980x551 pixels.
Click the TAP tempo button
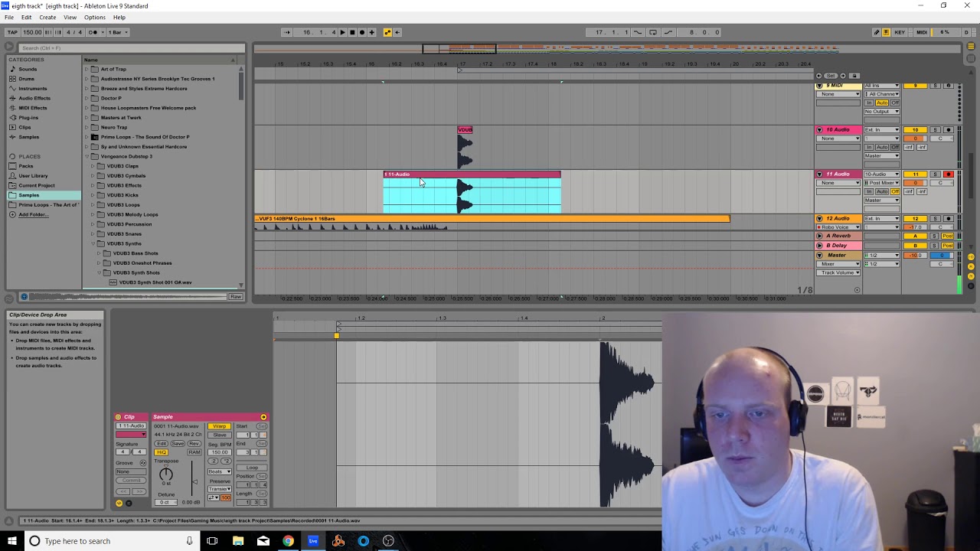tap(12, 32)
